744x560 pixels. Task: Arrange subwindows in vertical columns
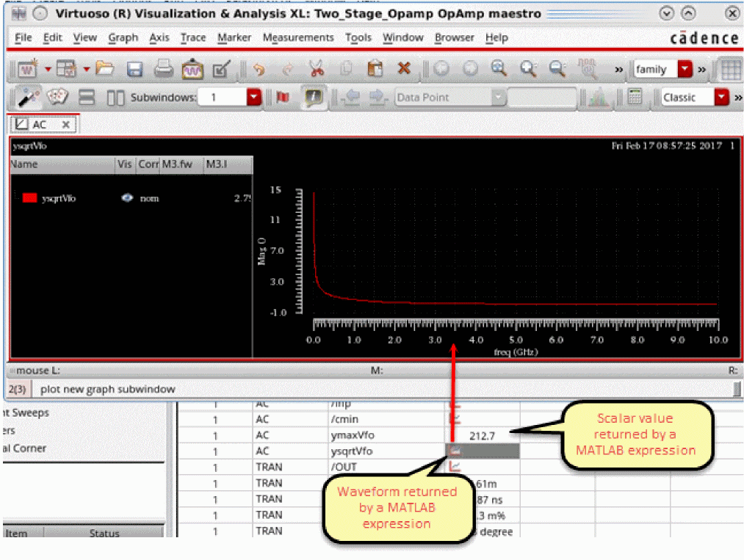click(x=115, y=98)
